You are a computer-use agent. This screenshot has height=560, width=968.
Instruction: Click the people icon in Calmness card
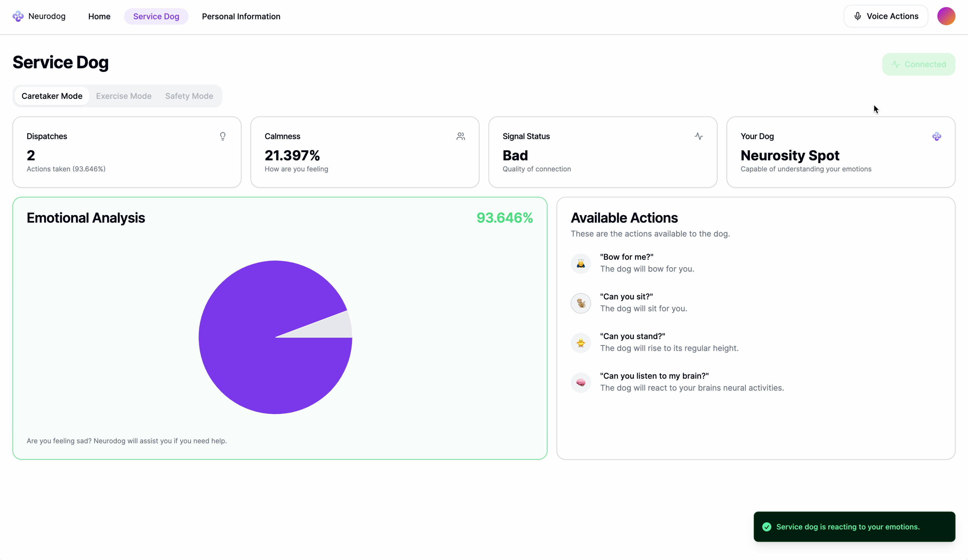(460, 136)
